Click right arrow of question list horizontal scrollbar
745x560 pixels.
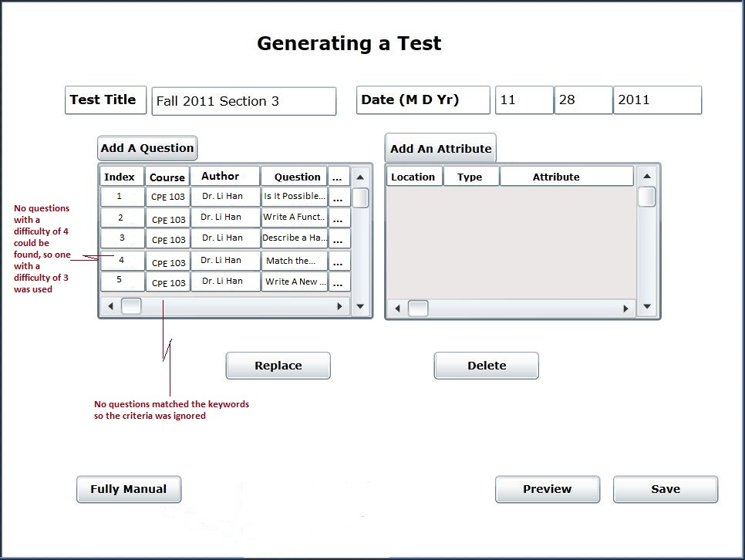(339, 306)
